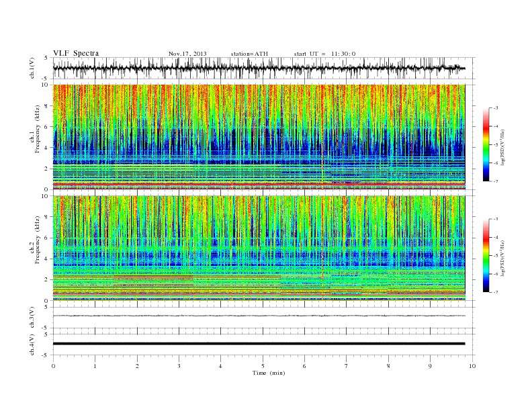Click time axis tick label "9"
This screenshot has height=411, width=532.
pos(430,366)
